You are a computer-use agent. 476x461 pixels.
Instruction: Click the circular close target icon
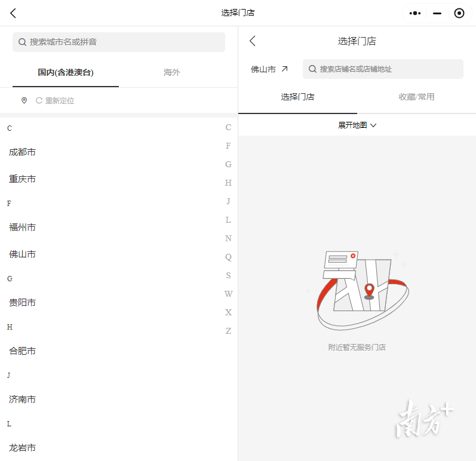click(459, 13)
